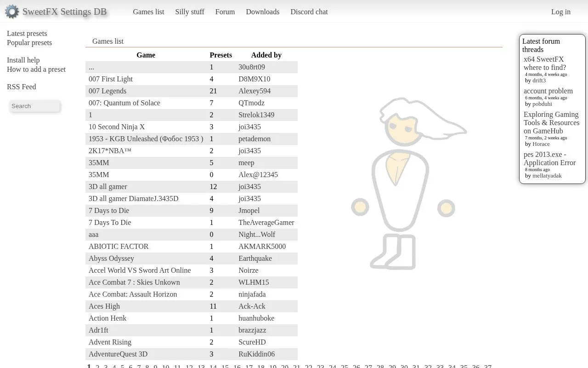The width and height of the screenshot is (588, 368).
Task: Open Popular presets in sidebar
Action: [29, 43]
